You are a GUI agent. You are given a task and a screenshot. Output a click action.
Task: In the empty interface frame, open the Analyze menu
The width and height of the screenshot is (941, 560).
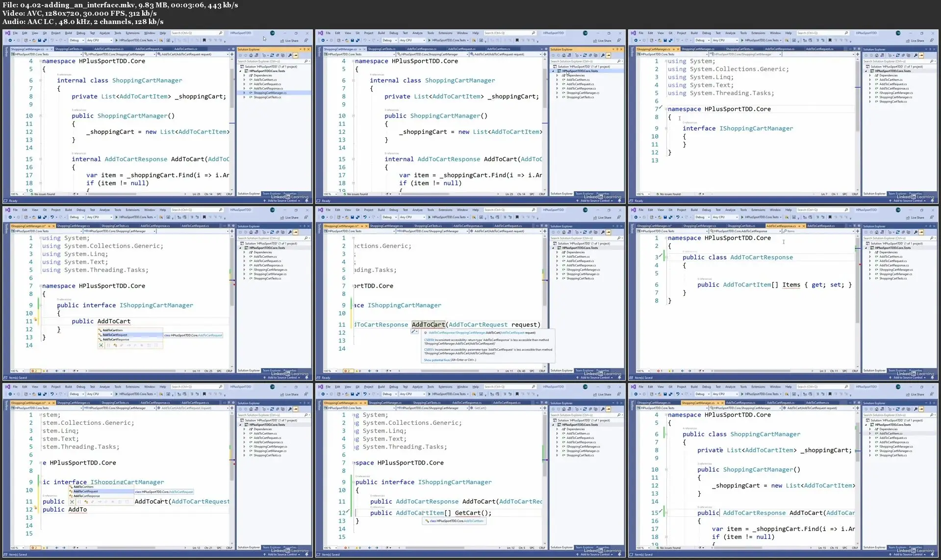tap(731, 33)
